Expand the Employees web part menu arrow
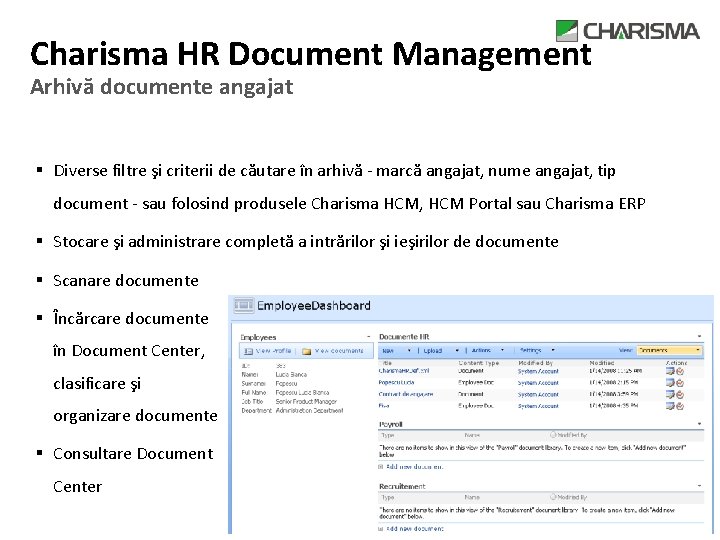The height and width of the screenshot is (540, 720). [x=369, y=337]
